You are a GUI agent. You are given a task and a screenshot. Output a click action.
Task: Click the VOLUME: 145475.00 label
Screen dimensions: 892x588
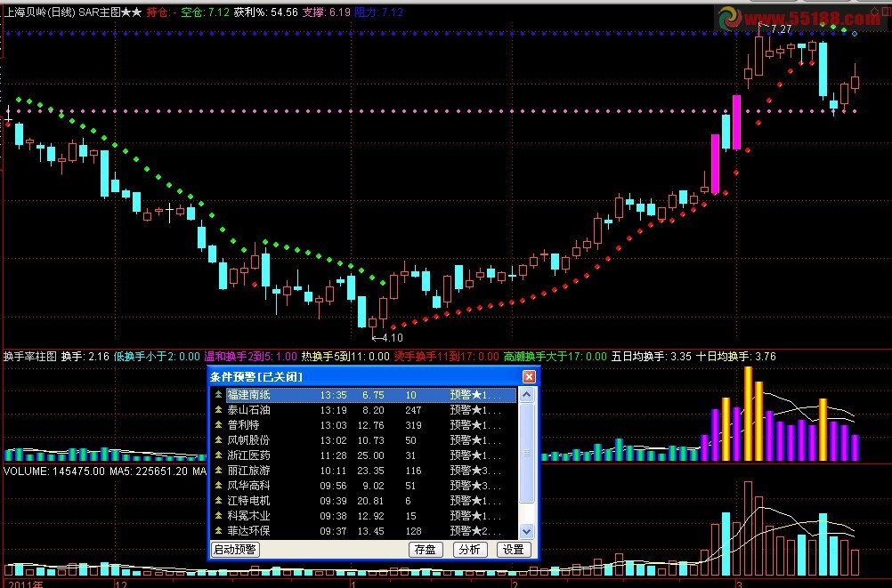pos(54,471)
